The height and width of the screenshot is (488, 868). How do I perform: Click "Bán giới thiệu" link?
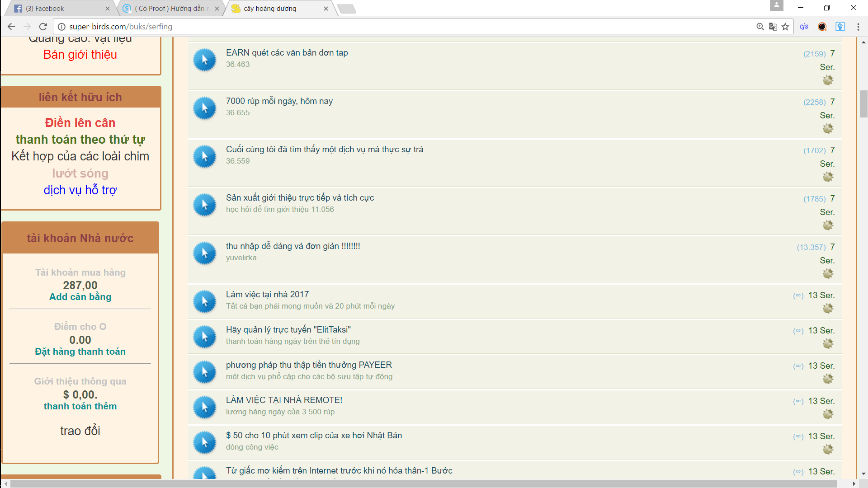click(80, 55)
